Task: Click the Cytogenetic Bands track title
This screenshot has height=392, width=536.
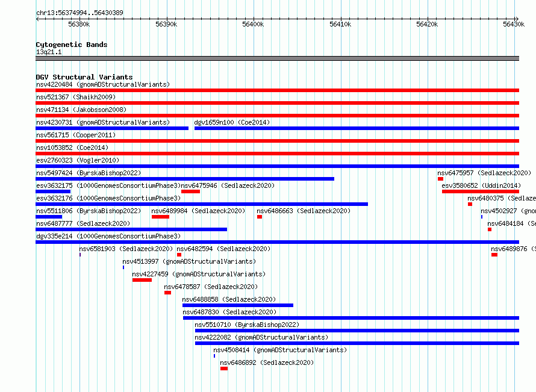Action: [x=72, y=45]
